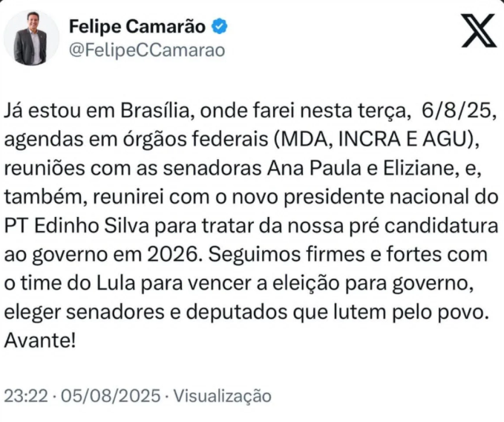Click the blue verified badge

coord(220,27)
